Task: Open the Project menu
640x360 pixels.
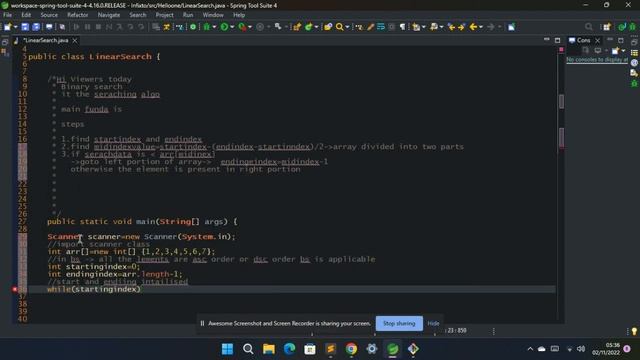Action: click(x=164, y=15)
